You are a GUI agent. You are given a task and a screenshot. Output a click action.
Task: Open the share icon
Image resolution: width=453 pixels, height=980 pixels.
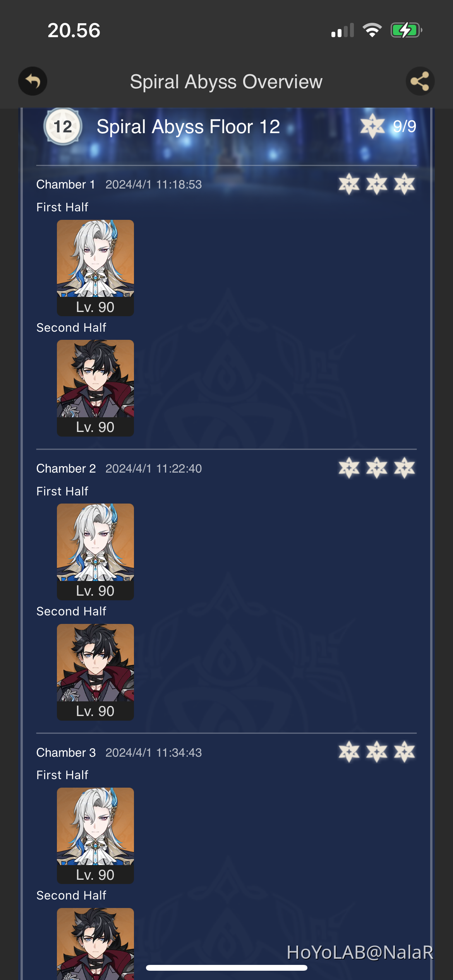pos(420,81)
